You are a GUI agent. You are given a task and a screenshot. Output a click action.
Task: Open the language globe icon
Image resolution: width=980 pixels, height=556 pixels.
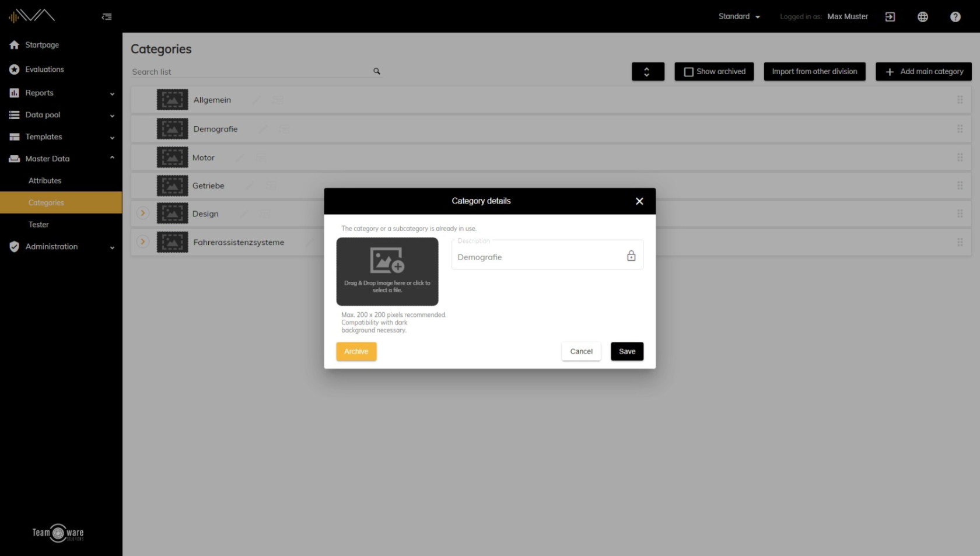(x=923, y=17)
